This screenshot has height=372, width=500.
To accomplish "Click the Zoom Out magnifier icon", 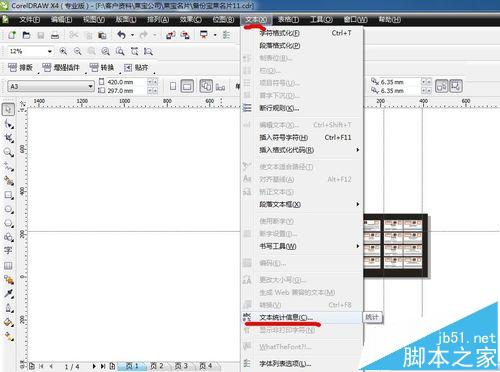I will (x=77, y=51).
